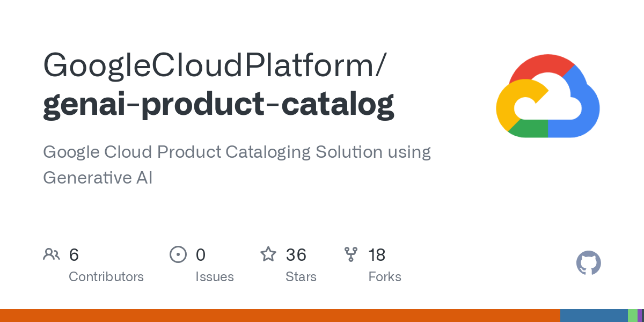Click the star count 36
Screen dimensions: 644x322
[x=296, y=255]
